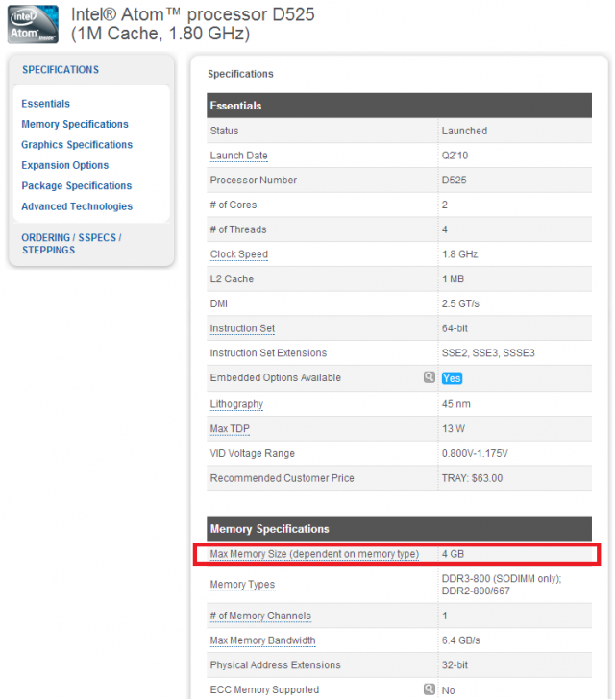Viewport: 615px width, 700px height.
Task: Select the TRAY: $63.00 price value
Action: [472, 478]
